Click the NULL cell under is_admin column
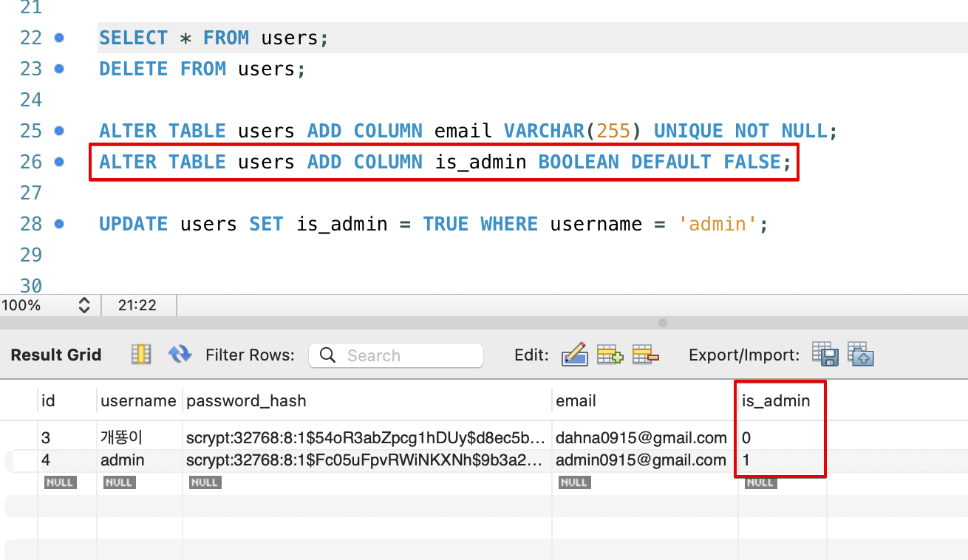Viewport: 968px width, 560px height. coord(760,482)
